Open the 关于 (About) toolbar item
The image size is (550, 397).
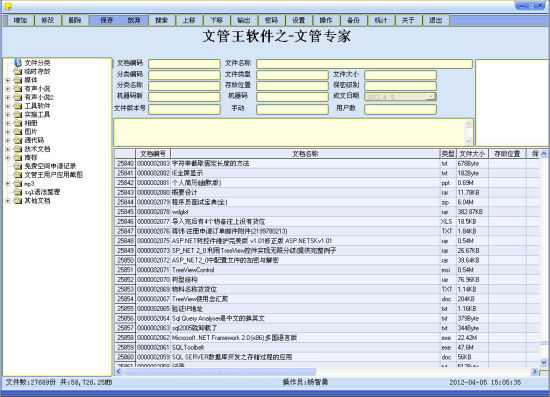click(408, 20)
